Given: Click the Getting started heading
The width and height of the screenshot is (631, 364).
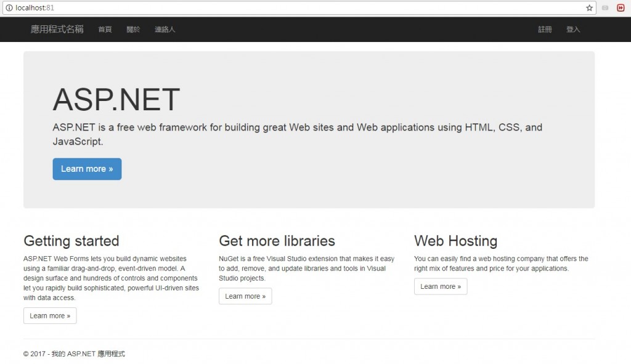Looking at the screenshot, I should click(71, 241).
